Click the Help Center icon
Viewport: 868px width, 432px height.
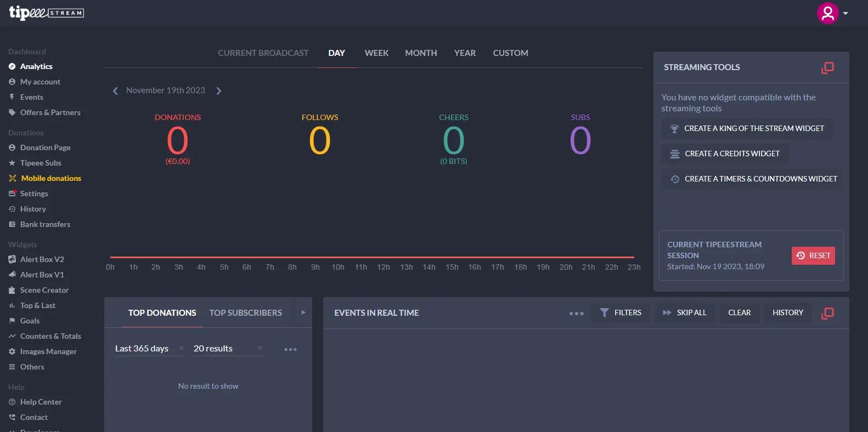coord(12,402)
